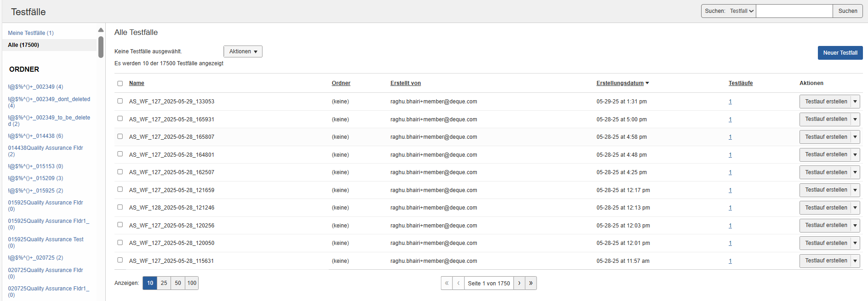Click into the search text field
Viewport: 868px width, 301px height.
[x=794, y=11]
